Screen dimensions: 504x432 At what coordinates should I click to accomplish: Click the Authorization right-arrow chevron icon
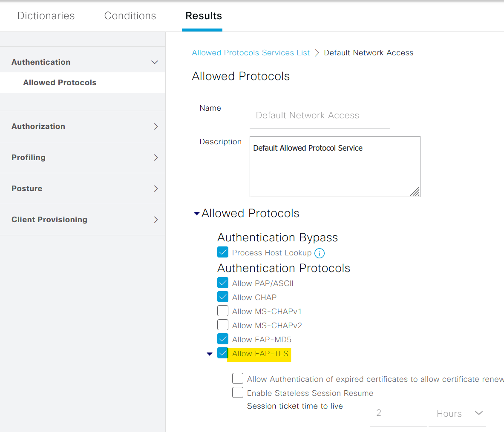pyautogui.click(x=156, y=126)
